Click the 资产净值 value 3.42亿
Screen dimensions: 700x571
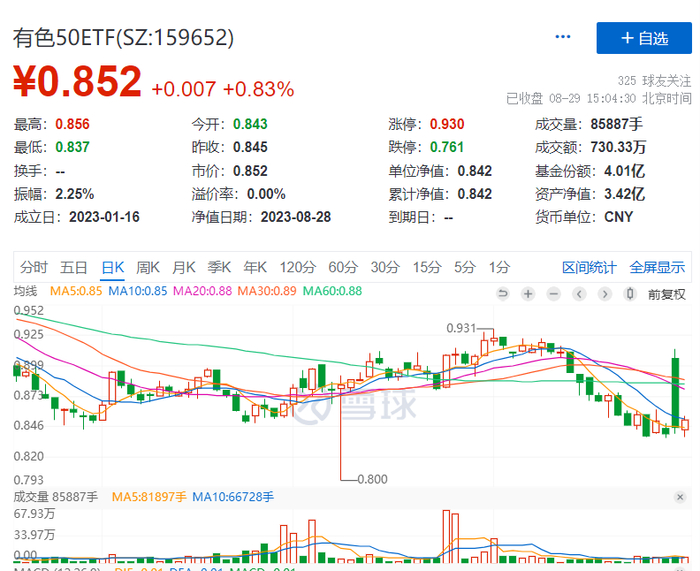coord(625,194)
